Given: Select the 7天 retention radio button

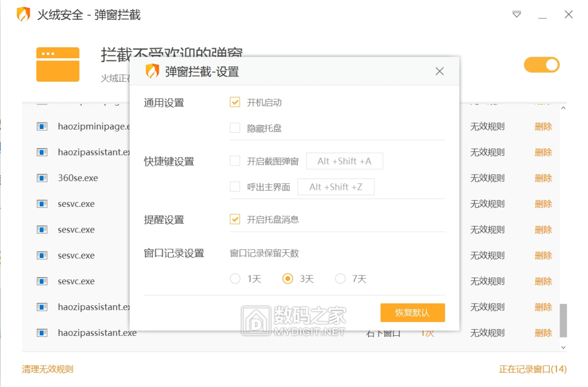Looking at the screenshot, I should 340,279.
